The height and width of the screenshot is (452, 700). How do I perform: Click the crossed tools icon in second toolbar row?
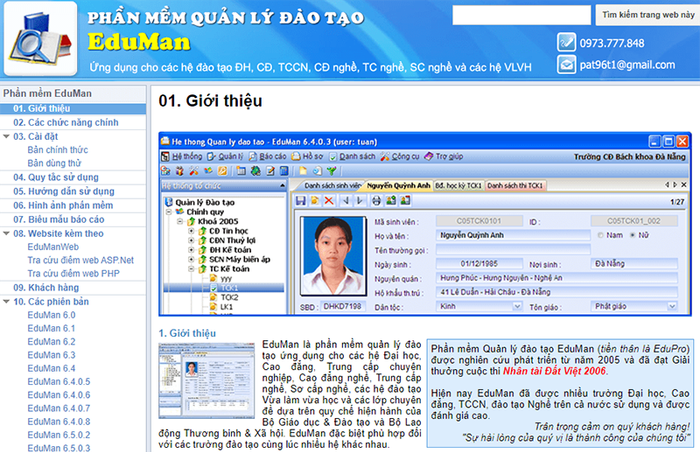[193, 171]
